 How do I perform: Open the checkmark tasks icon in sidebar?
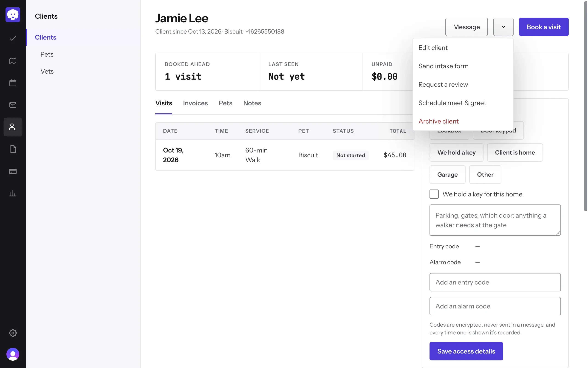pos(13,38)
